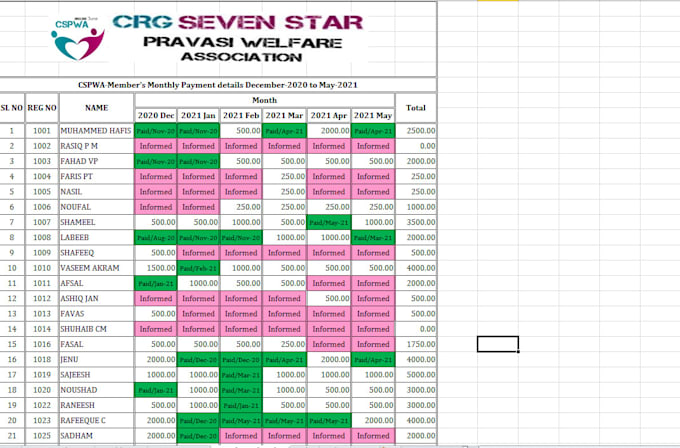Select SAJEESH total 5000.00
680x448 pixels.
tap(416, 375)
